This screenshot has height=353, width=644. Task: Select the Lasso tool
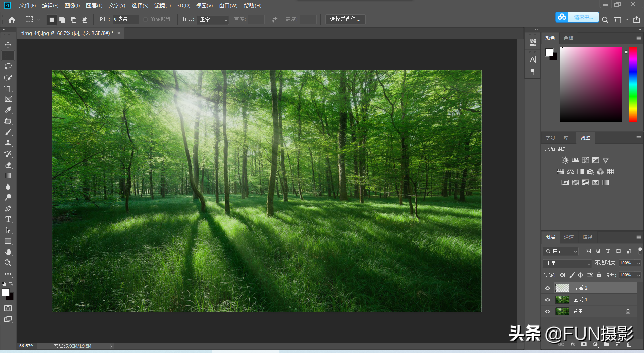click(8, 67)
